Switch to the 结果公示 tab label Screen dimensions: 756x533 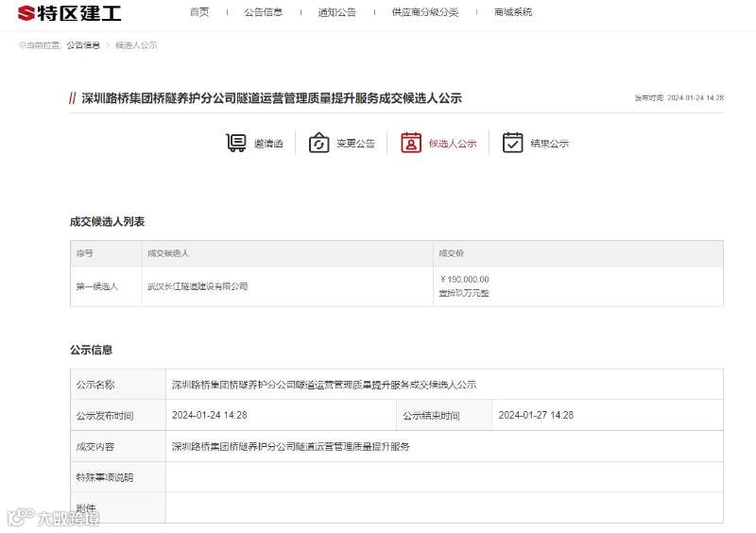click(550, 144)
